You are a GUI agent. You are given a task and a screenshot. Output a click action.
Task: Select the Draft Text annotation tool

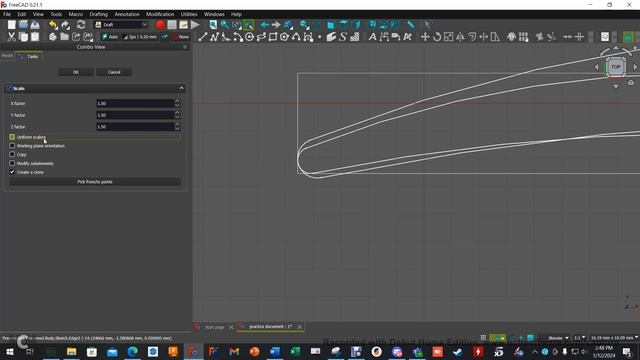coord(372,37)
